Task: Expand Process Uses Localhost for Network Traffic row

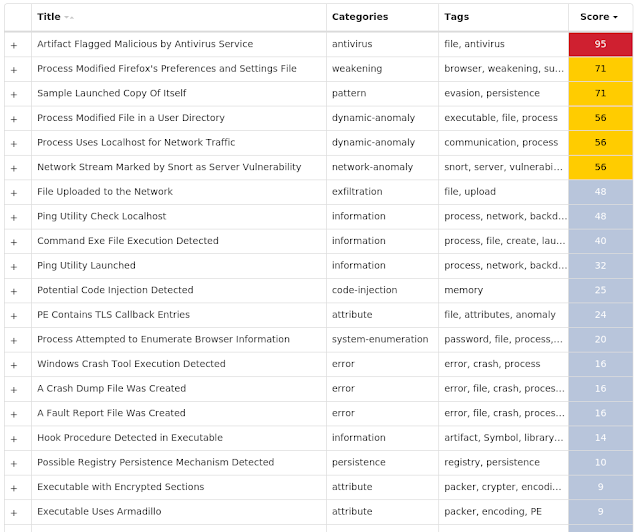Action: point(14,144)
